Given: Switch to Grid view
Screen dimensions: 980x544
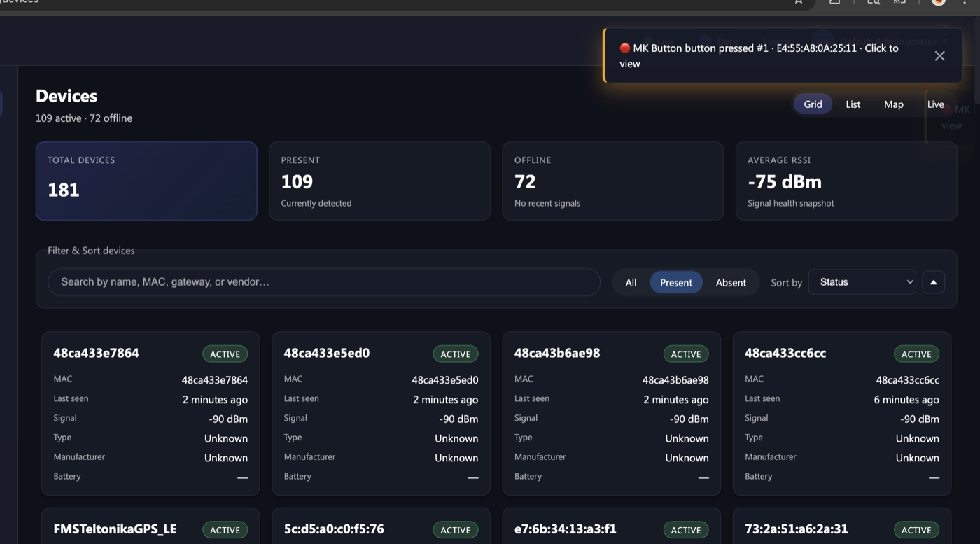Looking at the screenshot, I should [813, 104].
